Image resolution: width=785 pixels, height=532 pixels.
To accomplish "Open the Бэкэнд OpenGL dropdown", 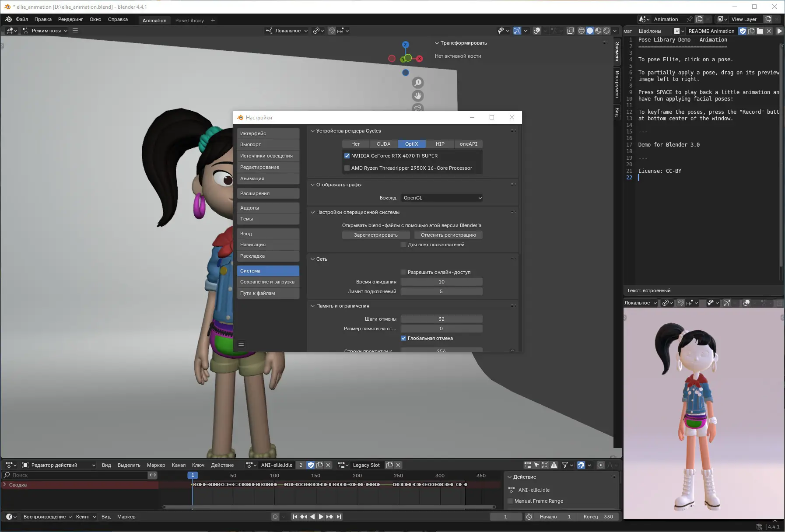I will pyautogui.click(x=442, y=198).
